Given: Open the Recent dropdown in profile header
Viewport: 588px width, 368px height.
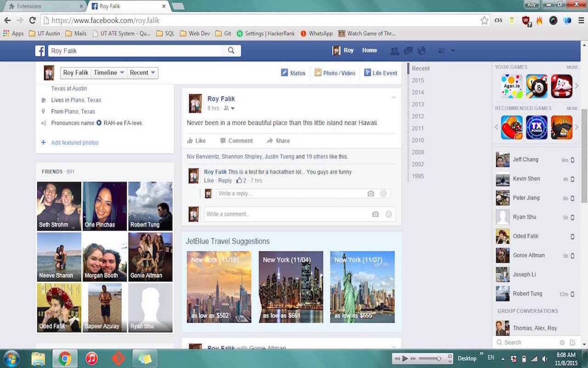Looking at the screenshot, I should pos(142,73).
